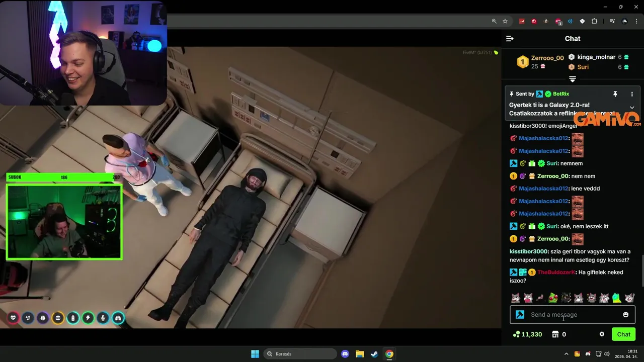The width and height of the screenshot is (644, 362).
Task: Click Suri's message 'oké, nem leszek itt'
Action: pos(584,226)
